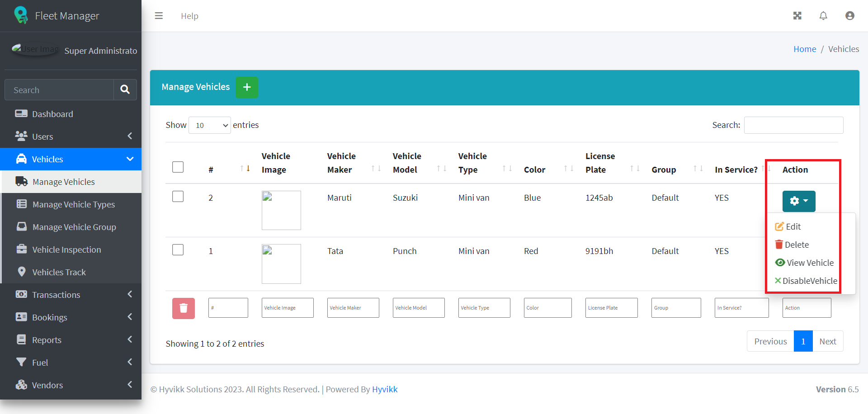Open the gear action dropdown for Maruti
868x414 pixels.
798,201
